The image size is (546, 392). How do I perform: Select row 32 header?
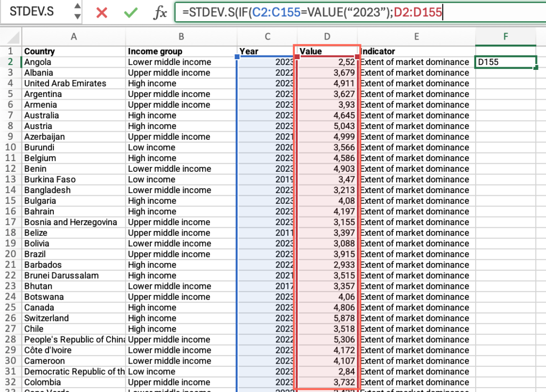coord(11,382)
